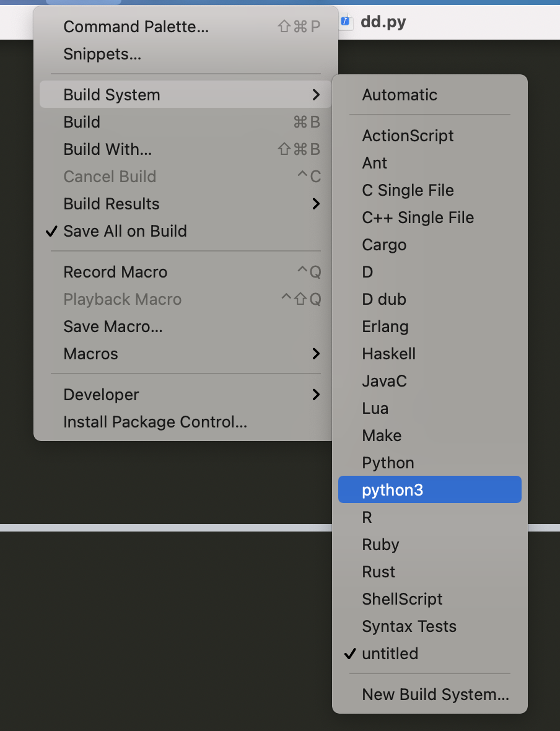560x731 pixels.
Task: Click New Build System… entry
Action: (429, 694)
